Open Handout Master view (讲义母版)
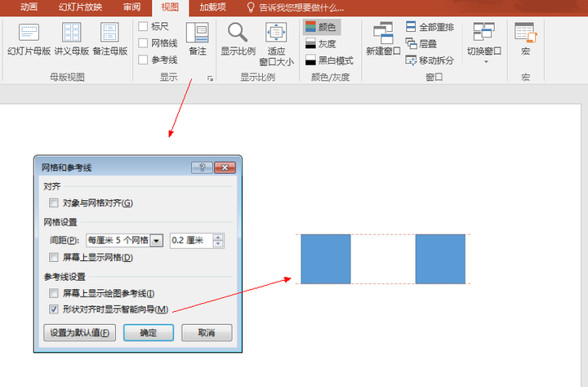Image resolution: width=588 pixels, height=387 pixels. [72, 39]
